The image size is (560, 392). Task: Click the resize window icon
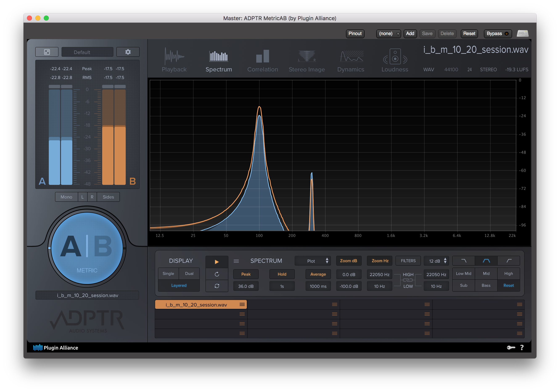47,52
